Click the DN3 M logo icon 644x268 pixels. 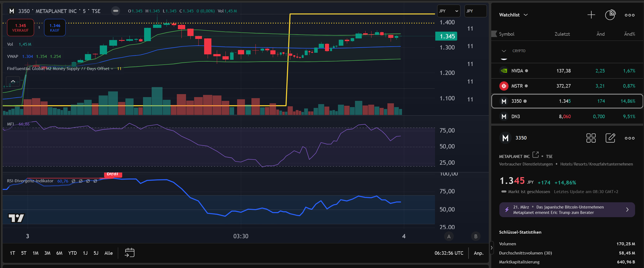pyautogui.click(x=504, y=117)
